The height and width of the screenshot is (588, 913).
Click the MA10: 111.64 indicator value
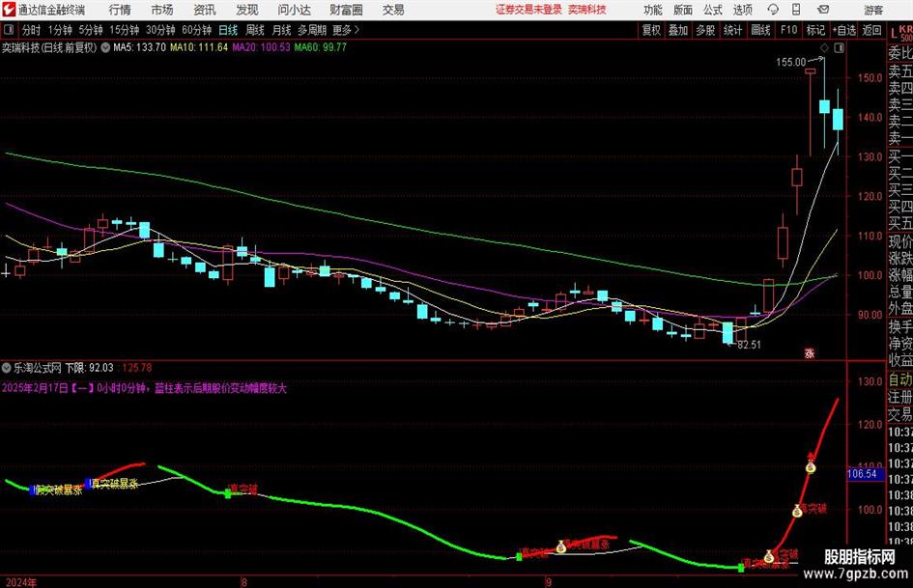click(x=199, y=47)
